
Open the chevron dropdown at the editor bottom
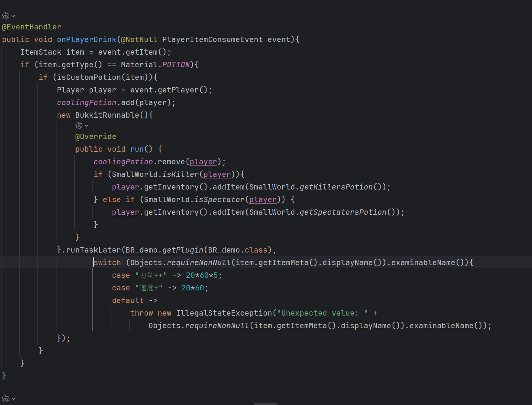[13, 399]
